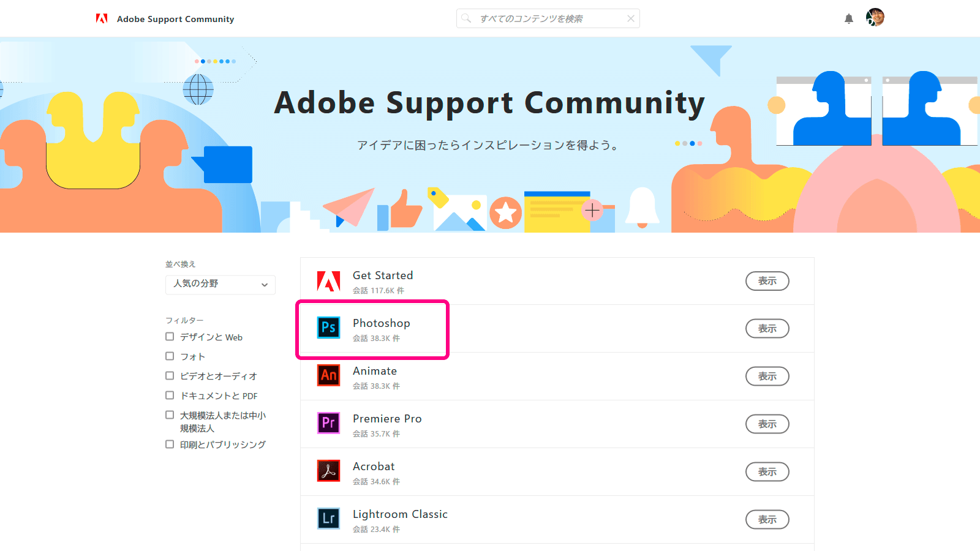
Task: Click the 会話 117.6K 件 count text
Action: [379, 291]
